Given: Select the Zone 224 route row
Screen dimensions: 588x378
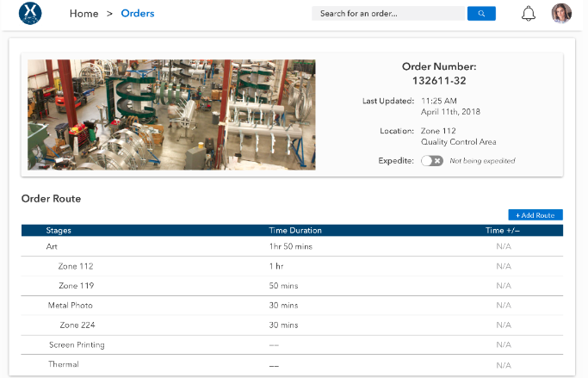Looking at the screenshot, I should [292, 325].
